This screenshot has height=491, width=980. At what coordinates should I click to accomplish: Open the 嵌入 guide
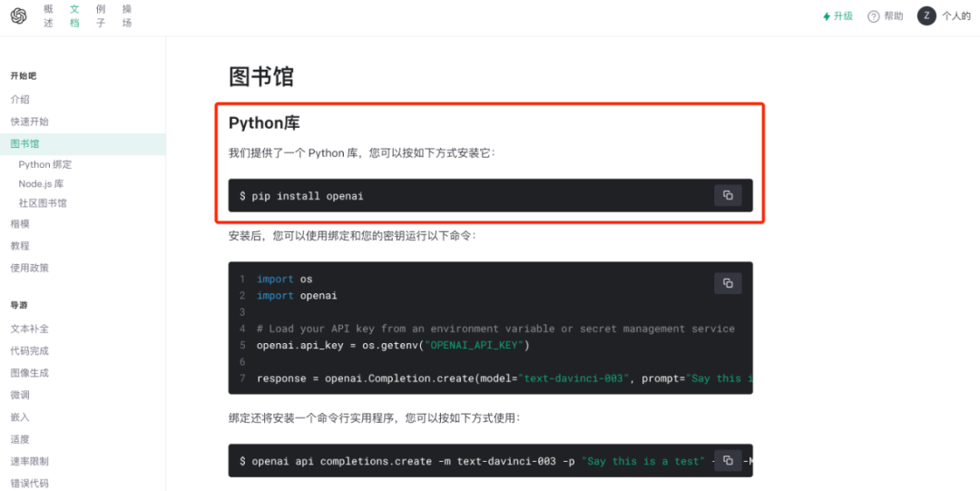pyautogui.click(x=20, y=417)
